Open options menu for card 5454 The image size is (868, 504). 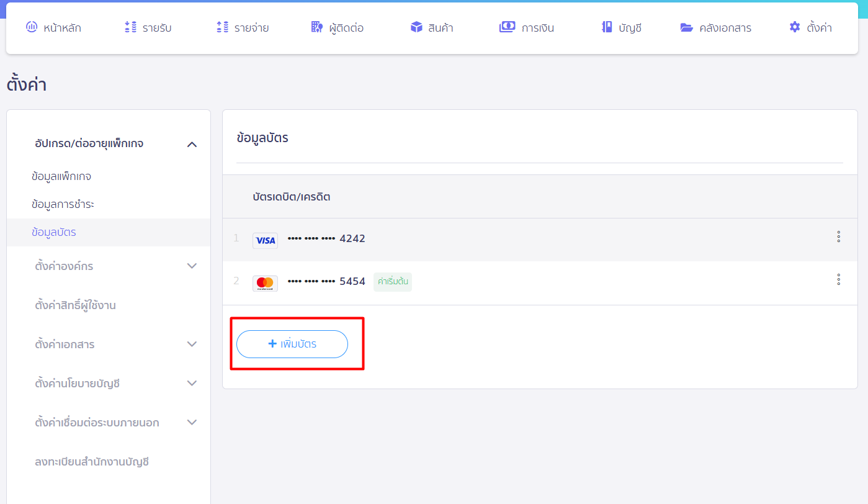pos(838,279)
